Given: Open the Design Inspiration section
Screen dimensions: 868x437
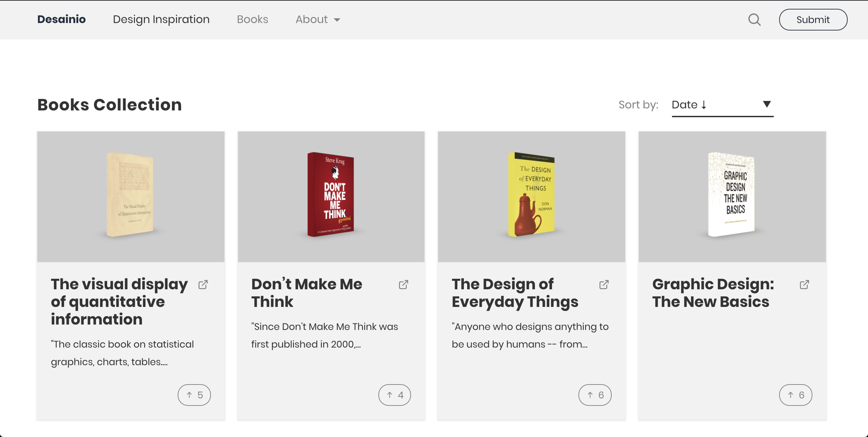Looking at the screenshot, I should pos(161,19).
